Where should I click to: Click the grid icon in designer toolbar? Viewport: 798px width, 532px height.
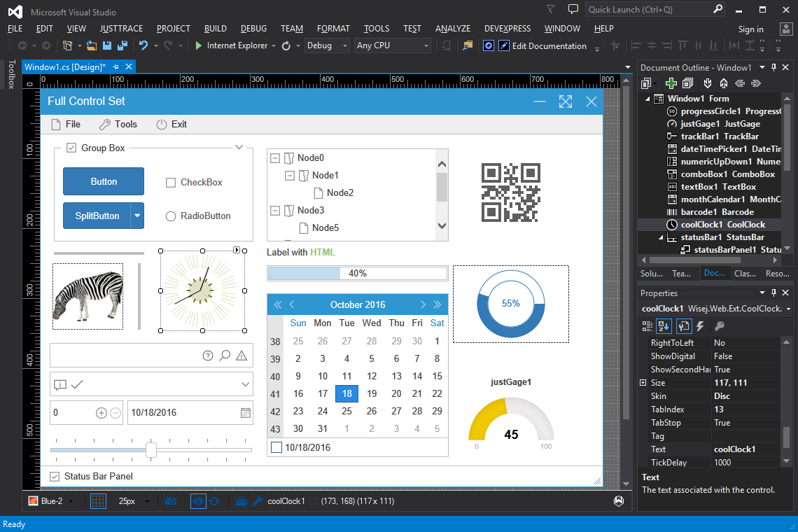pyautogui.click(x=98, y=501)
